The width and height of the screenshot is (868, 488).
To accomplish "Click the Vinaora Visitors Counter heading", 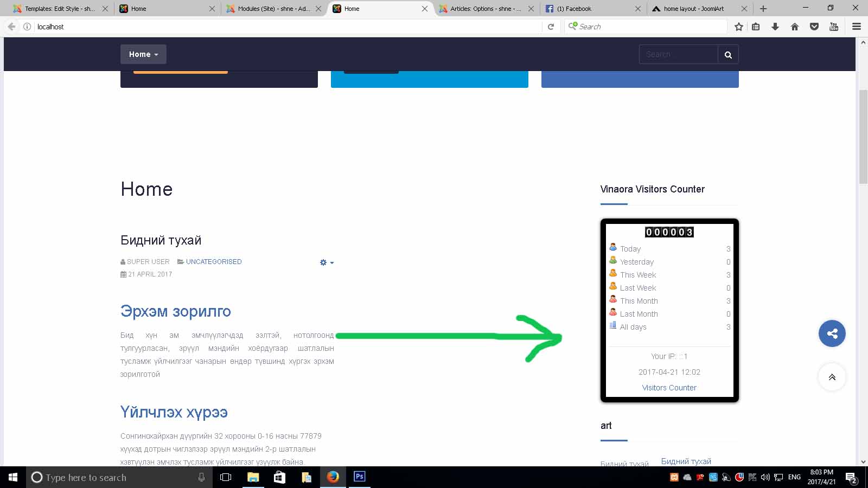I will click(652, 189).
